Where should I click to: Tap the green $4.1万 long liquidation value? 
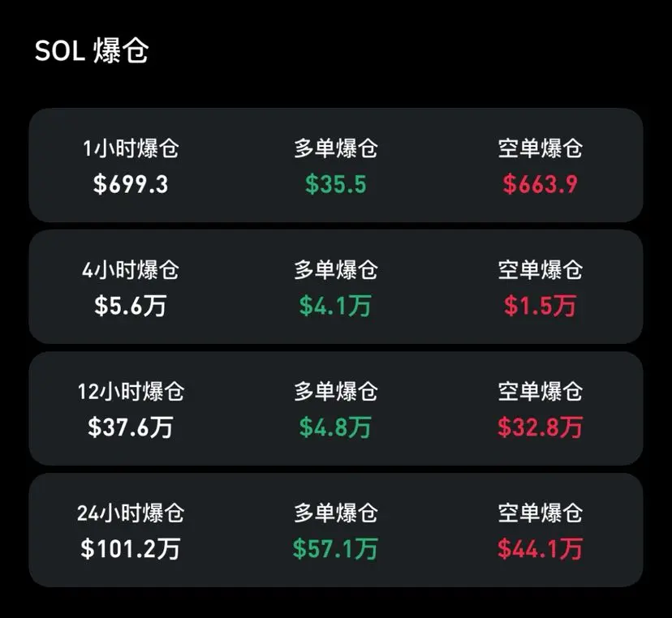(335, 306)
